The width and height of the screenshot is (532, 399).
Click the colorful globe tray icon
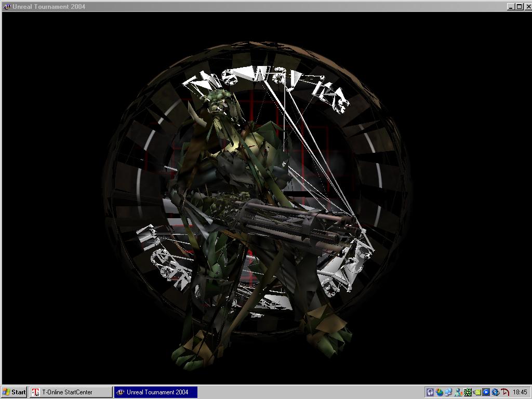click(x=440, y=392)
